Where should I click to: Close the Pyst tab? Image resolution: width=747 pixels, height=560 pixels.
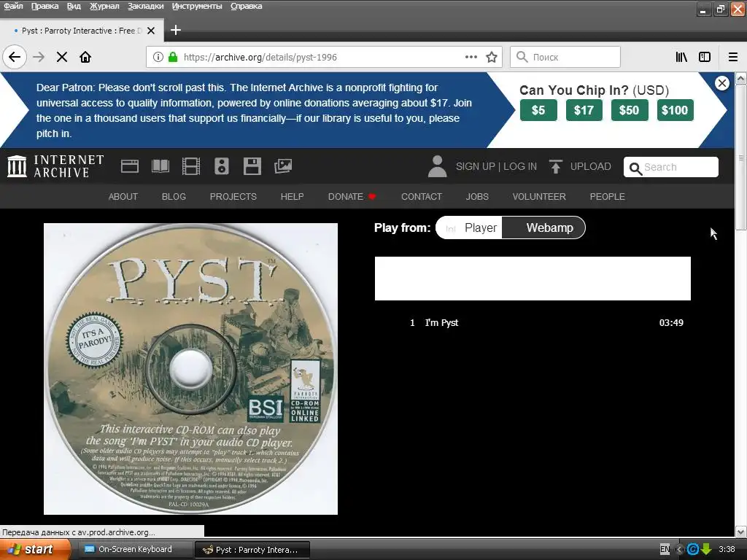pos(151,31)
